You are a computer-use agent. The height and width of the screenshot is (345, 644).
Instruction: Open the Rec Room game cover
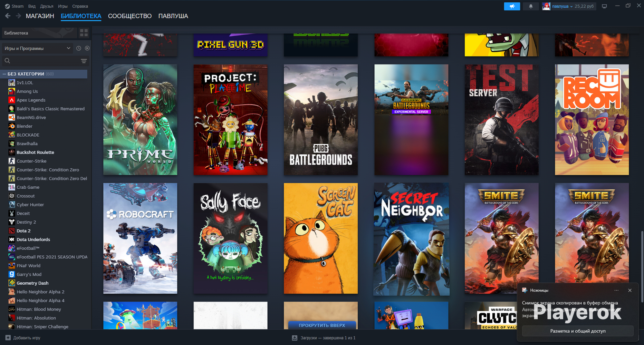[x=592, y=120]
